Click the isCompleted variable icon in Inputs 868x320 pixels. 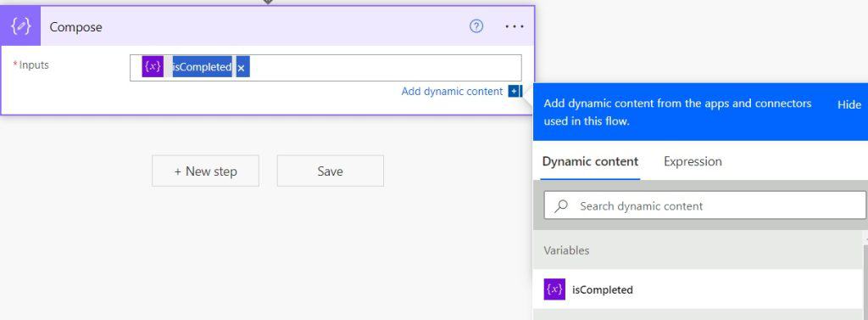[x=153, y=66]
